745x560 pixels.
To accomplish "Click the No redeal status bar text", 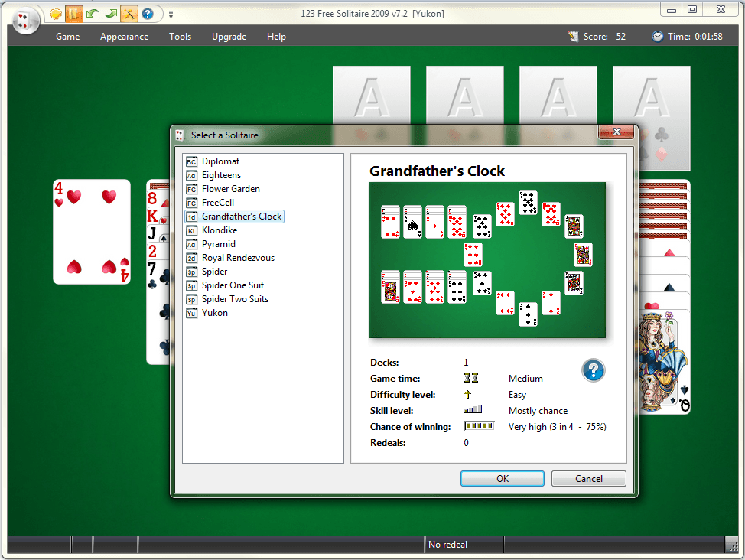I will tap(447, 545).
